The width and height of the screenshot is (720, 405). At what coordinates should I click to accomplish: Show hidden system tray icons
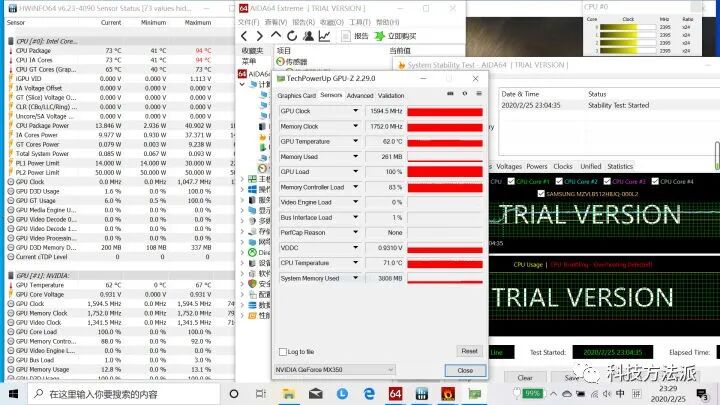point(553,394)
